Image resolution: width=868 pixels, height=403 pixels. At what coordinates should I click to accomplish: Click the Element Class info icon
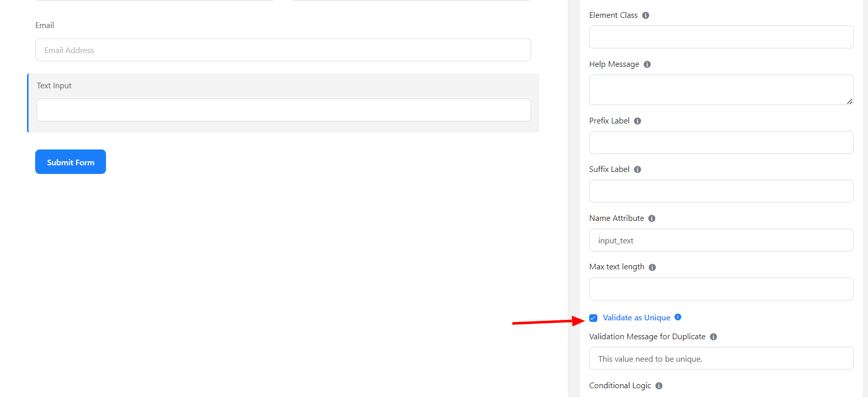645,15
